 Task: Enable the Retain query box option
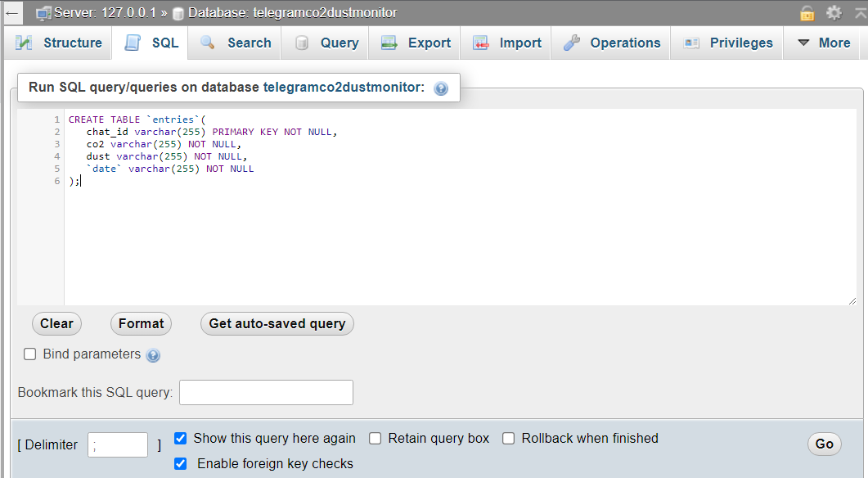coord(376,439)
